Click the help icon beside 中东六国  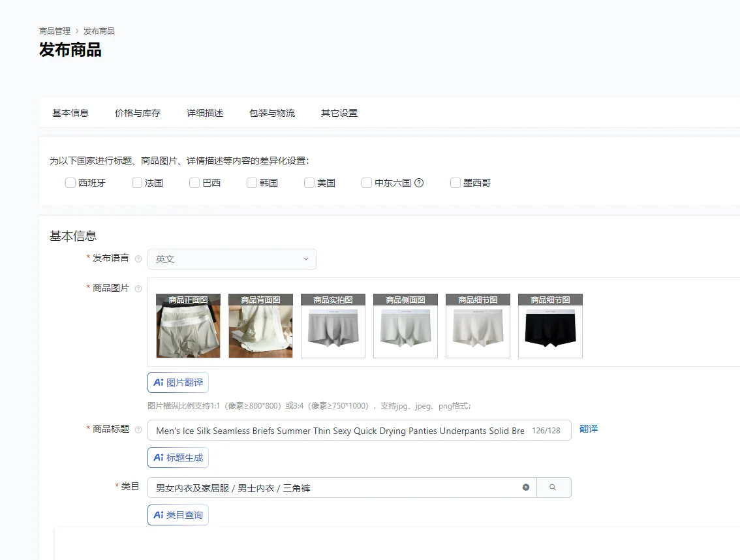(x=418, y=183)
